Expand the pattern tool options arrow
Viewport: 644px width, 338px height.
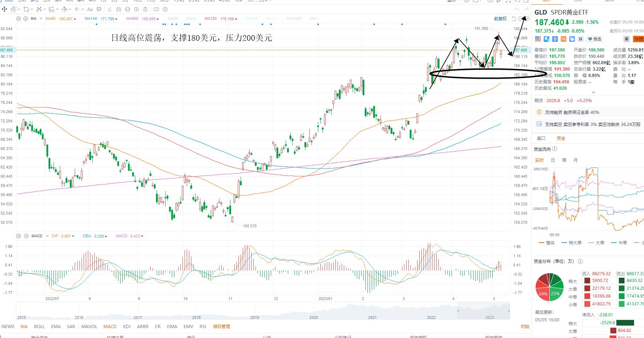click(x=44, y=9)
